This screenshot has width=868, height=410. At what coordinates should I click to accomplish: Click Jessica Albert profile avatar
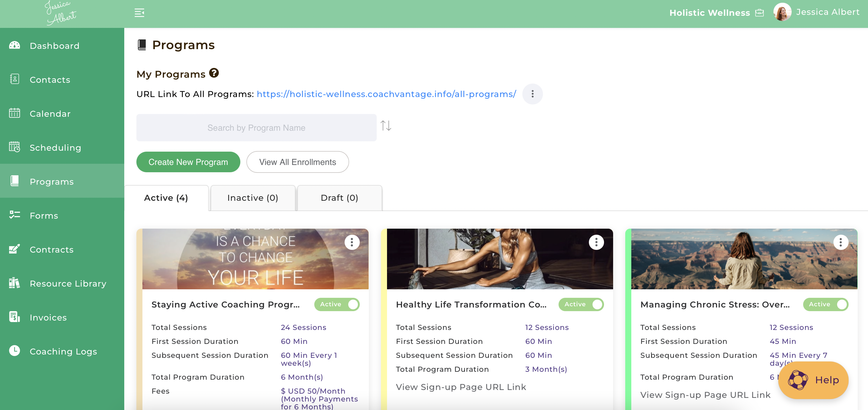click(x=783, y=12)
